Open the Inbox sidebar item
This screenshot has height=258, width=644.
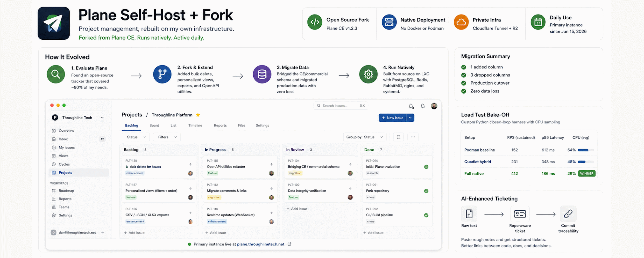click(x=78, y=139)
